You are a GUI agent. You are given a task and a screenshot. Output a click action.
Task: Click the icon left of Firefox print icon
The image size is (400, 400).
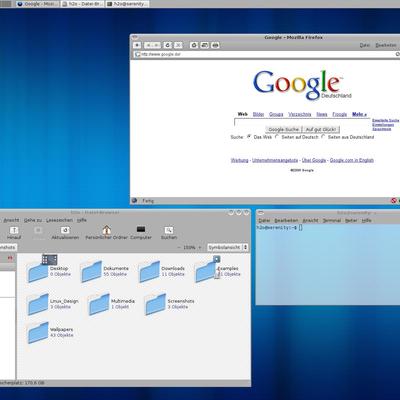coord(205,45)
